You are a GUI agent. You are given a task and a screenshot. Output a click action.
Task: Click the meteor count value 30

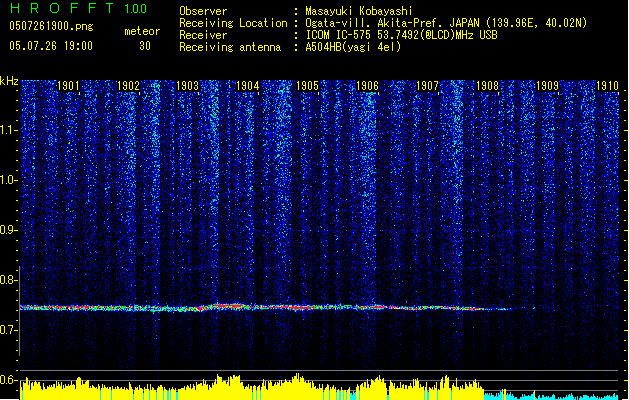(145, 46)
